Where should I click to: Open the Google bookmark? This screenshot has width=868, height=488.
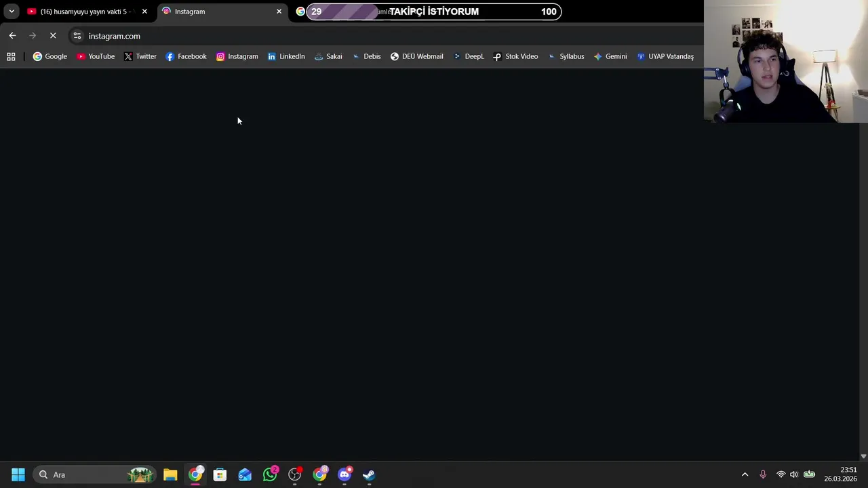click(50, 56)
